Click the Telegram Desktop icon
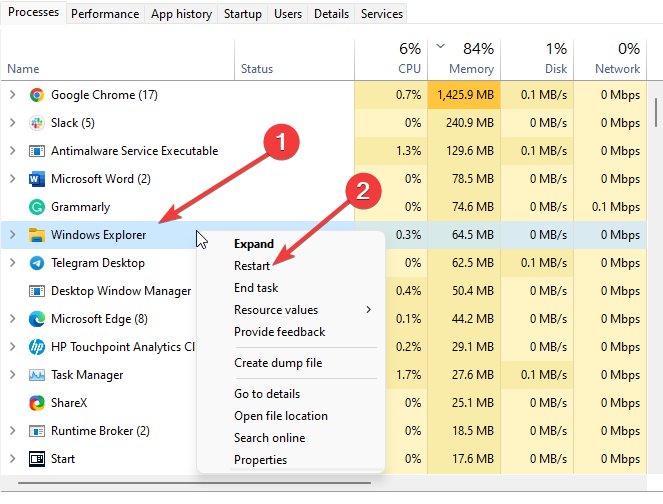Screen dimensions: 663x504 pos(37,263)
